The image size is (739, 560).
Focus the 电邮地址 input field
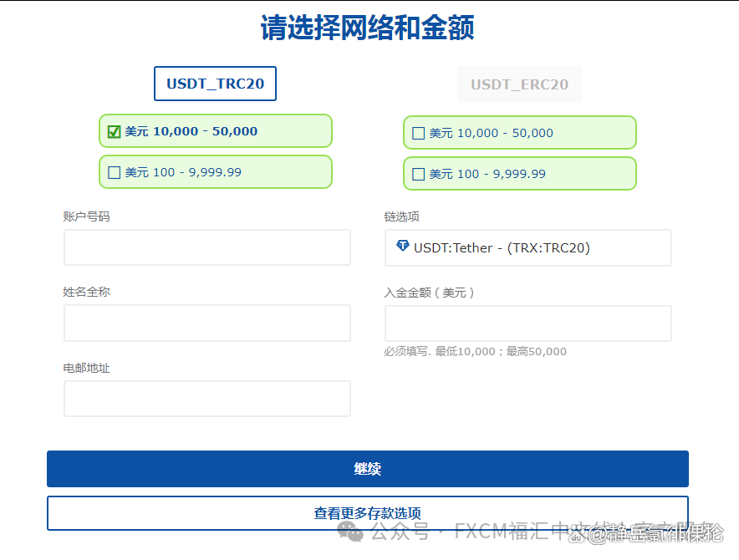[x=207, y=399]
